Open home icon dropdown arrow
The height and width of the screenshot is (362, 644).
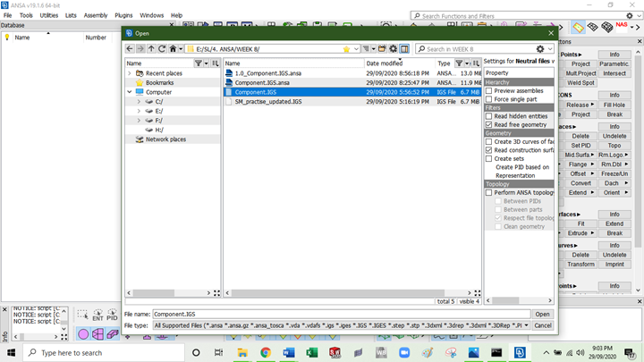pyautogui.click(x=181, y=49)
